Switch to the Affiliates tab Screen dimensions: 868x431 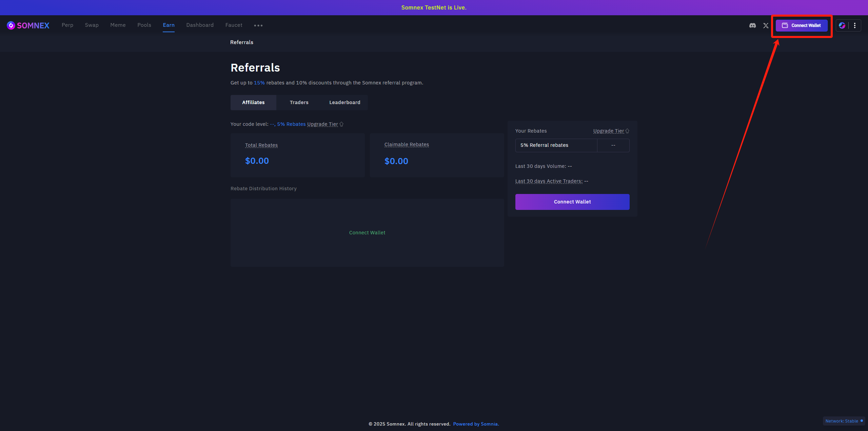[253, 102]
